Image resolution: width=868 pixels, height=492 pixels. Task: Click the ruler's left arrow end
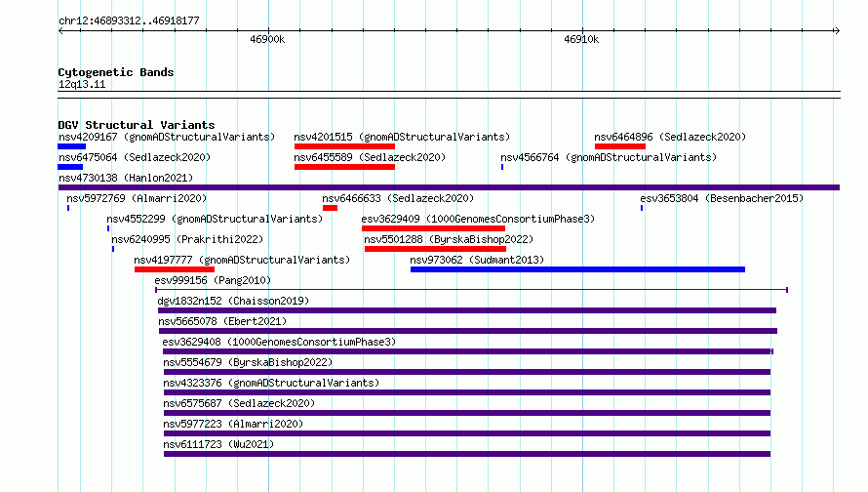pyautogui.click(x=60, y=31)
